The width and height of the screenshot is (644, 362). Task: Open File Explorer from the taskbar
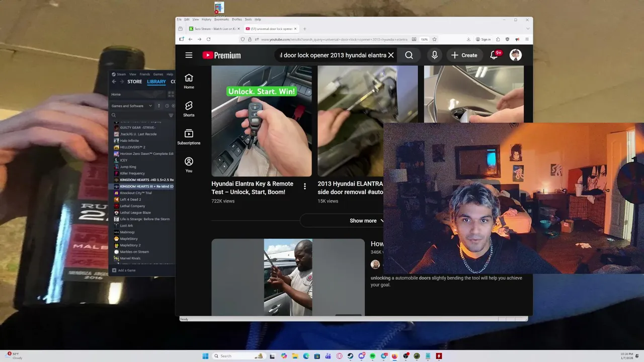(x=295, y=356)
